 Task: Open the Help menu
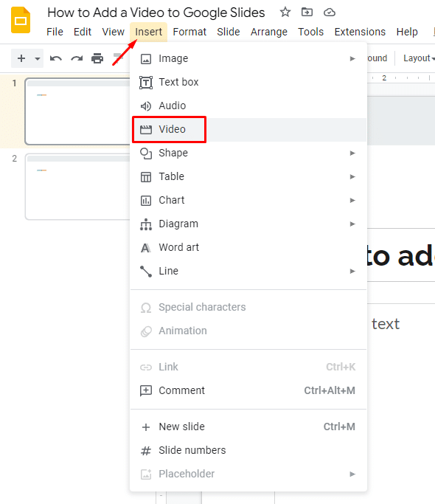(x=407, y=32)
